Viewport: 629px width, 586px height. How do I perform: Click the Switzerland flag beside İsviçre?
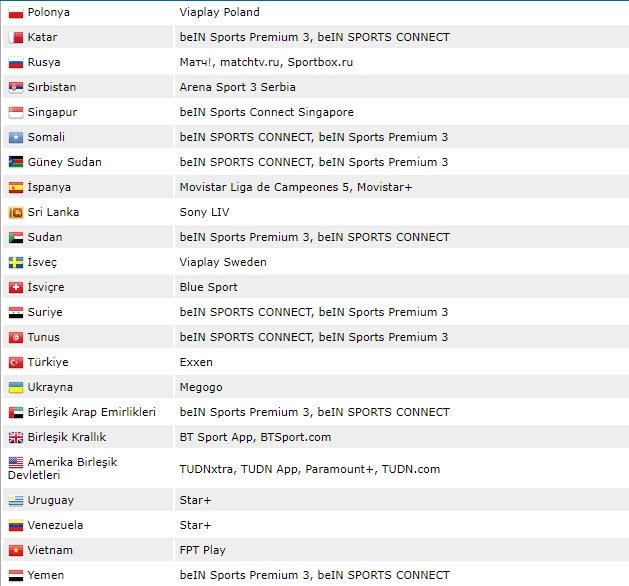[x=15, y=287]
